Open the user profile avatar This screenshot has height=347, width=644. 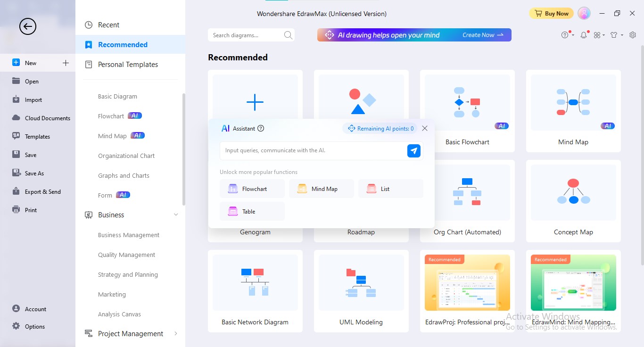[584, 13]
